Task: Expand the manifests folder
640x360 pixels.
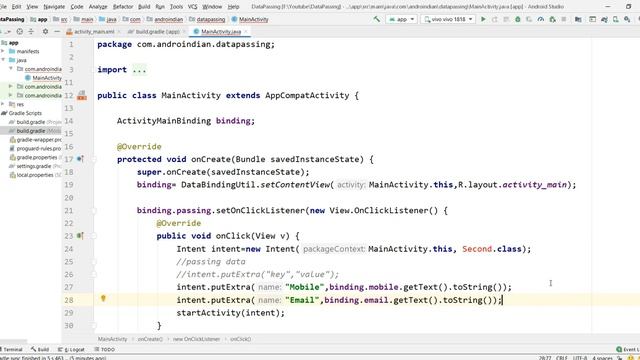Action: pos(3,51)
